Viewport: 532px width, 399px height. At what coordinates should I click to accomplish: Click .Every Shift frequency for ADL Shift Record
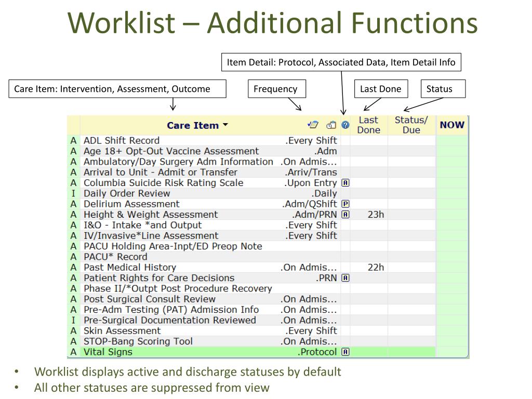(x=311, y=140)
